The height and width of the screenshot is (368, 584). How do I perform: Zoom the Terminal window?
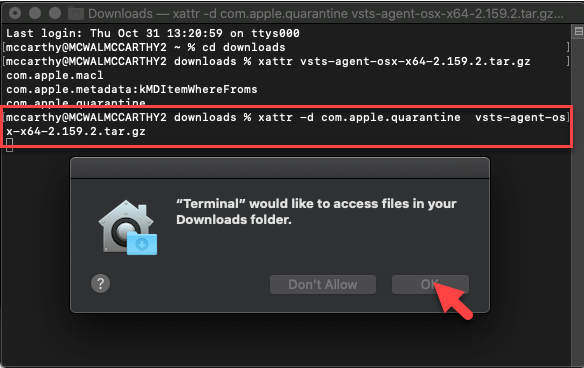55,13
